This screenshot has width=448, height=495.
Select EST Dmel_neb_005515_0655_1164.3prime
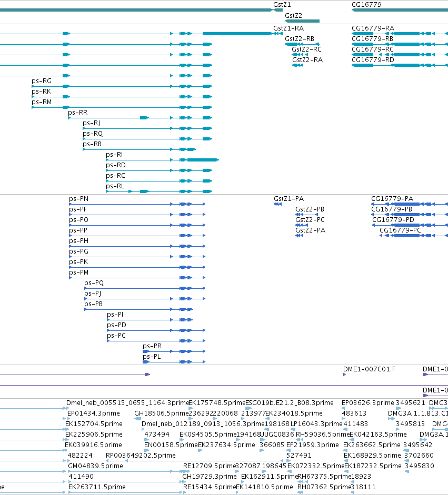click(x=127, y=403)
